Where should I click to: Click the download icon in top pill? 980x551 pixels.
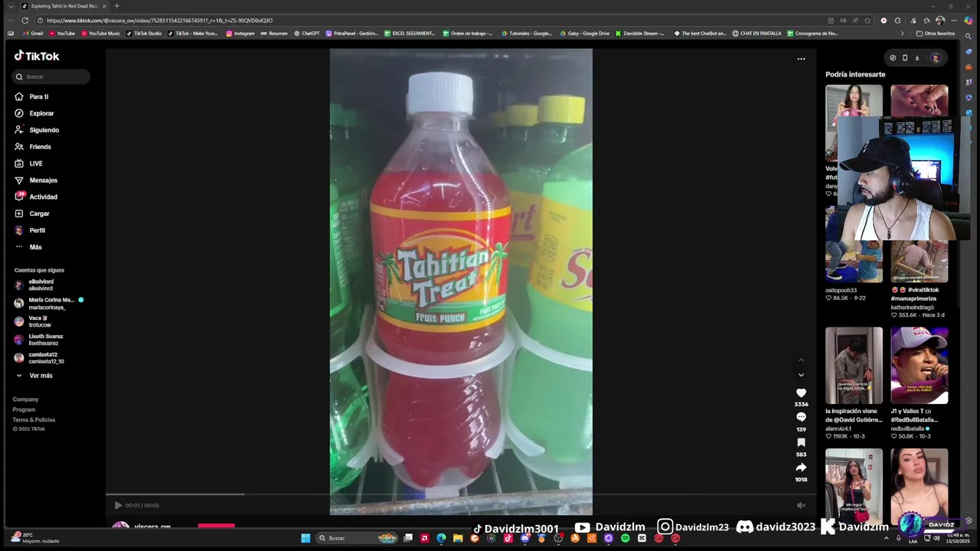pos(917,58)
